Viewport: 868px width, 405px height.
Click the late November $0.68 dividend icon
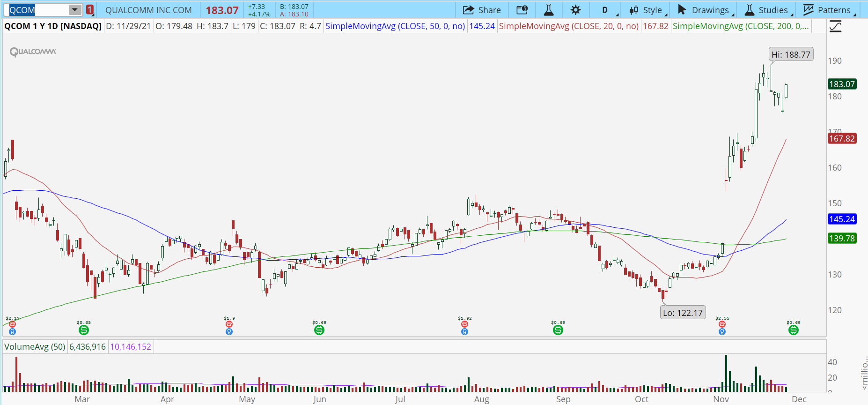click(794, 330)
